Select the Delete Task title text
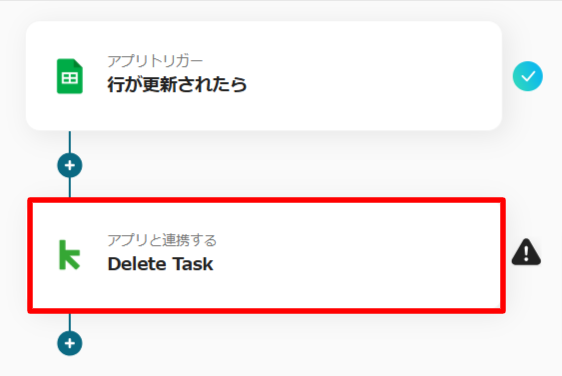 (x=160, y=264)
